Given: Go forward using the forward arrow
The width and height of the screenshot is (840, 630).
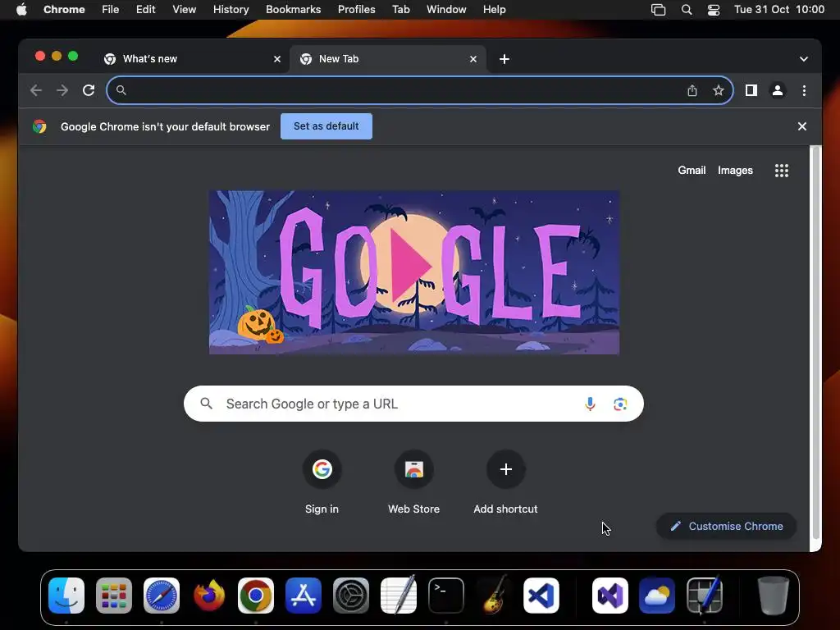Looking at the screenshot, I should coord(62,90).
